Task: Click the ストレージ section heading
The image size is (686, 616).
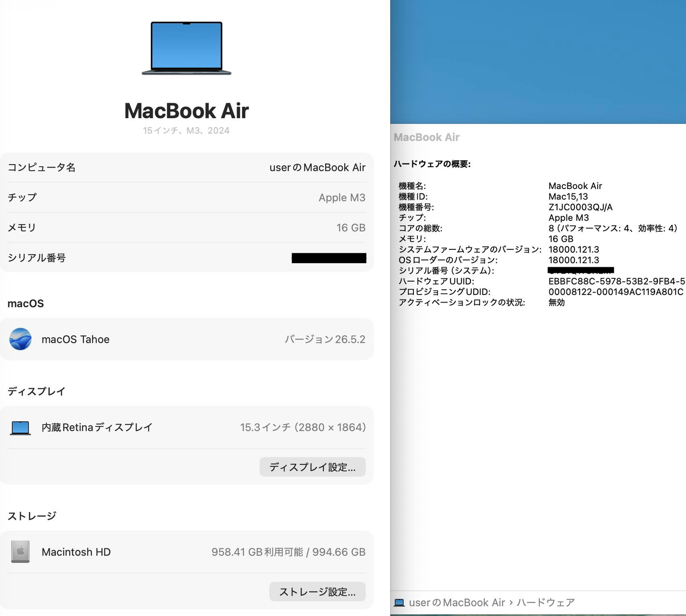Action: coord(32,516)
